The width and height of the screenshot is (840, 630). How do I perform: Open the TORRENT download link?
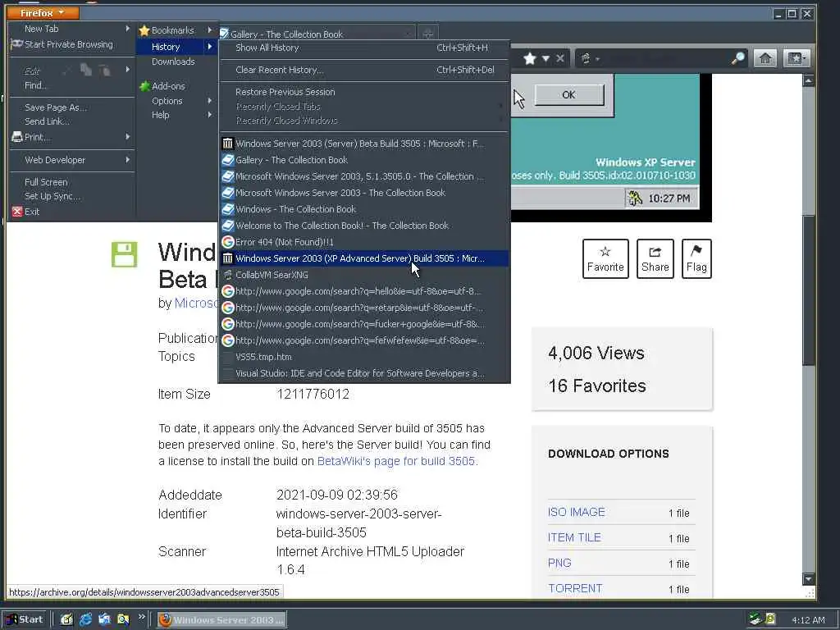coord(575,588)
